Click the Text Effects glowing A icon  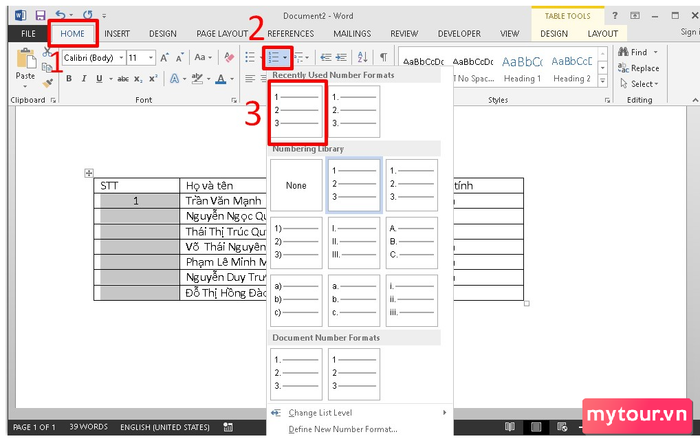[x=175, y=79]
